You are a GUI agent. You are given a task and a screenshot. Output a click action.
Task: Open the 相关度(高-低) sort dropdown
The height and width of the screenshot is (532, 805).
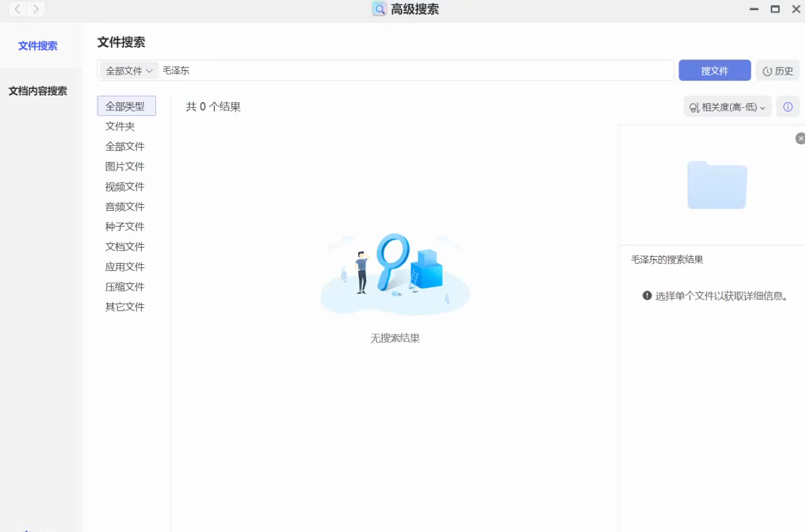[x=727, y=107]
